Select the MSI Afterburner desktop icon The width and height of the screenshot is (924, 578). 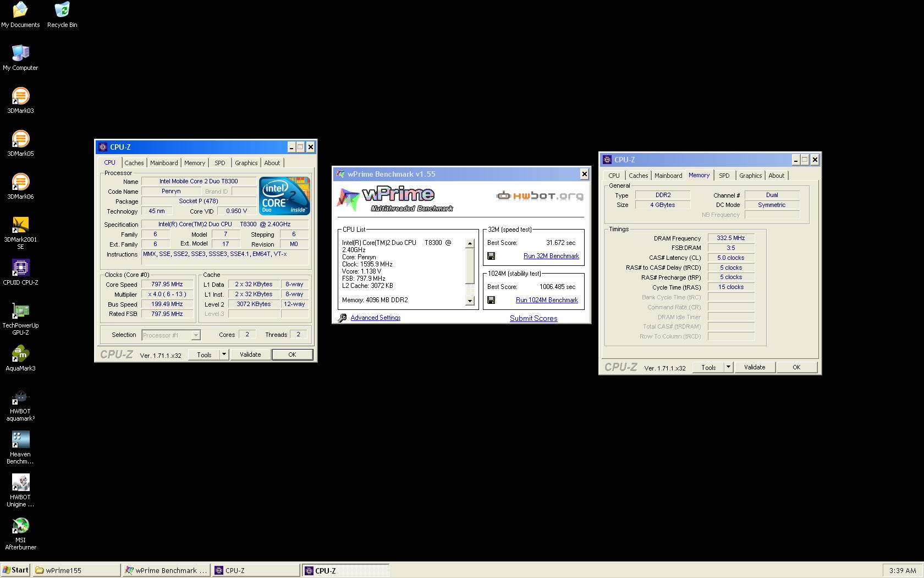20,533
